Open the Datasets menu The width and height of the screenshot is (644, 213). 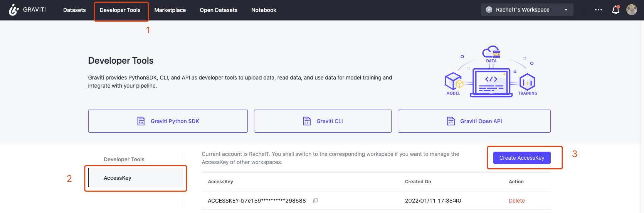click(74, 10)
